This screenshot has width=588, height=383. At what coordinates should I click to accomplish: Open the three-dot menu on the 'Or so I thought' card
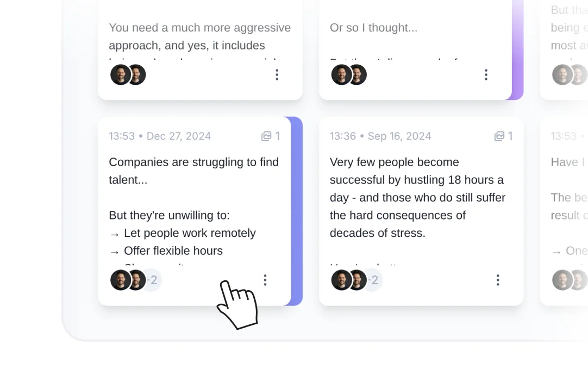(x=486, y=74)
